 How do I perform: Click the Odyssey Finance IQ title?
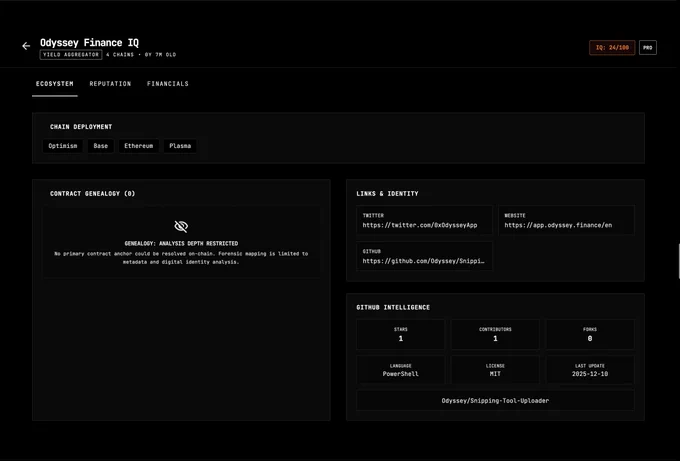(89, 43)
